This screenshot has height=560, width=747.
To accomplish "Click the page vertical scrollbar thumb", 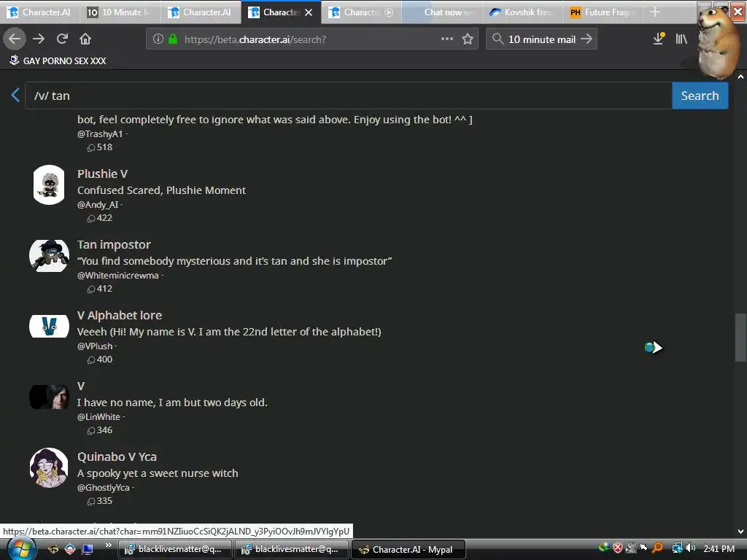I will coord(740,337).
